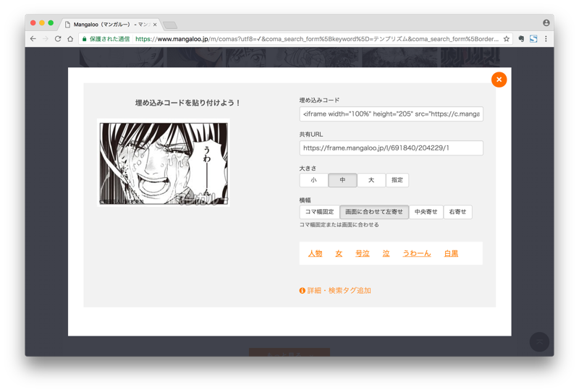579x392 pixels.
Task: Choose 指定 custom size option
Action: click(397, 180)
